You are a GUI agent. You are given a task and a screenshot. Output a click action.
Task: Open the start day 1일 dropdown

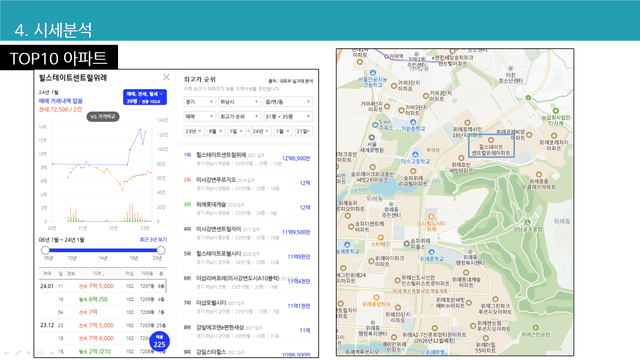tap(236, 131)
